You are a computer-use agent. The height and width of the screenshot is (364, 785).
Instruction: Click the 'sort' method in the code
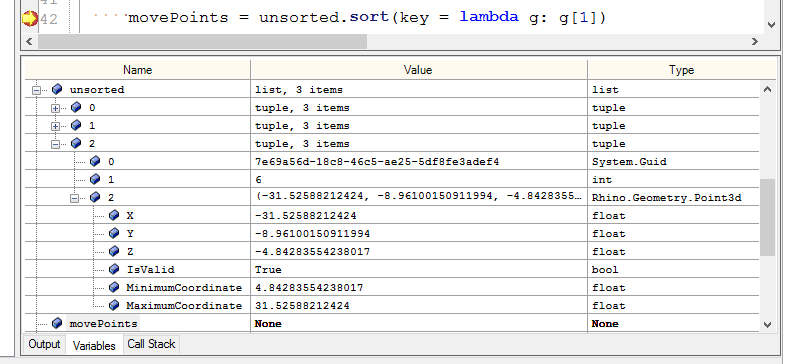[369, 17]
